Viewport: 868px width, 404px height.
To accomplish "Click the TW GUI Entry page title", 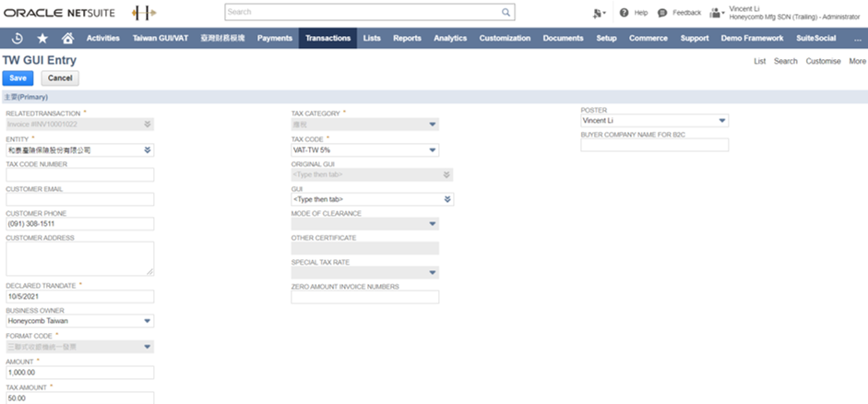I will 40,60.
